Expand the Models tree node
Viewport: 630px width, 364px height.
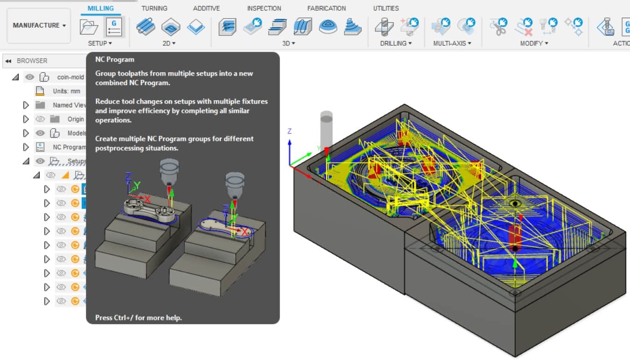[x=26, y=133]
